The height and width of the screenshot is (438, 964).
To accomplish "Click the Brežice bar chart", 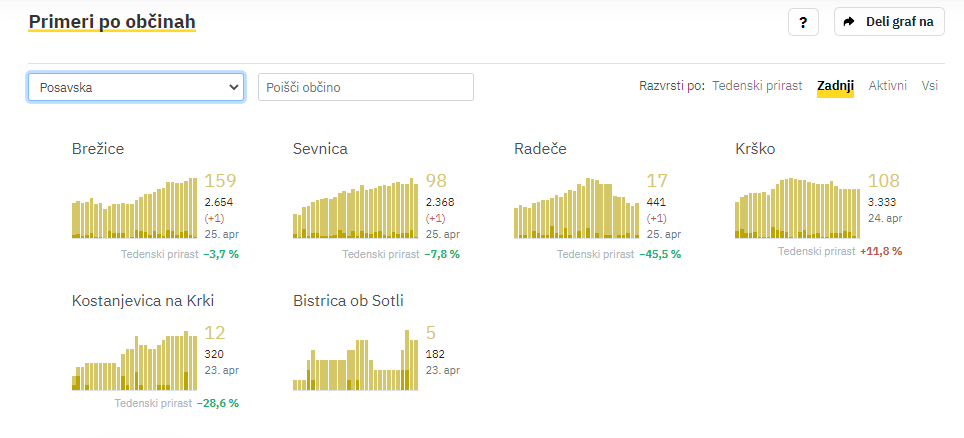I will click(x=135, y=210).
